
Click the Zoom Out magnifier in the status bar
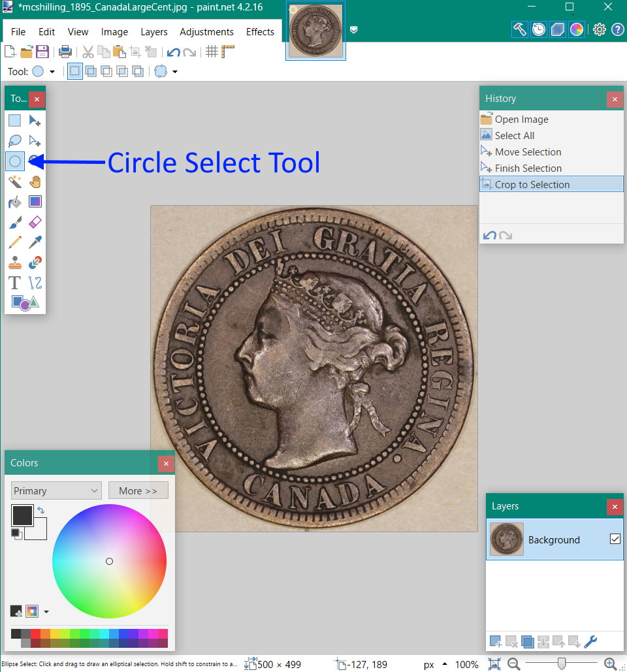pos(514,664)
